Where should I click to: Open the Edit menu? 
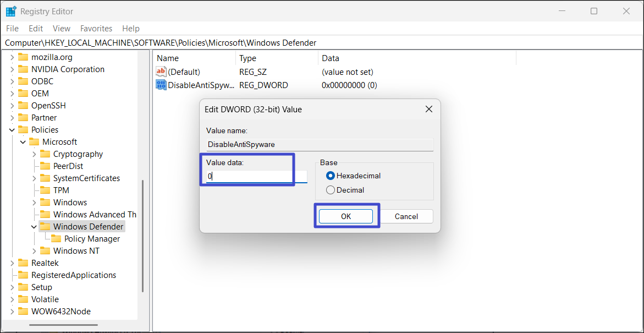point(36,29)
